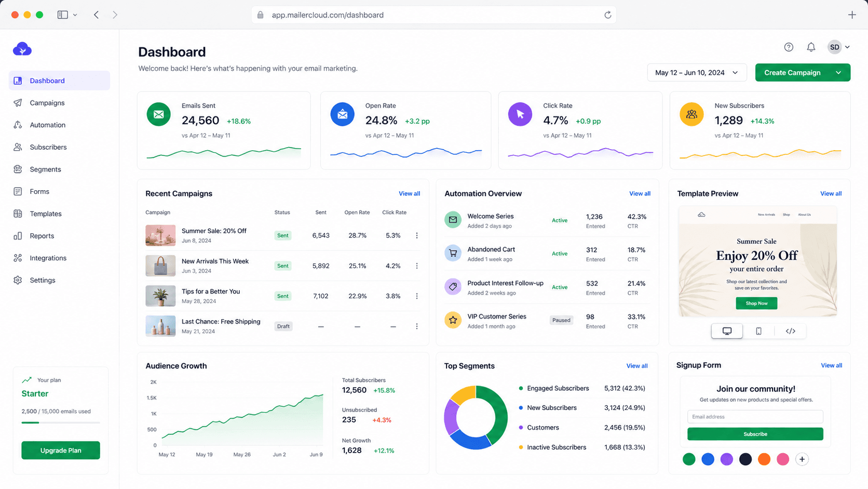The image size is (868, 489).
Task: Select the orange color swatch
Action: click(x=764, y=459)
